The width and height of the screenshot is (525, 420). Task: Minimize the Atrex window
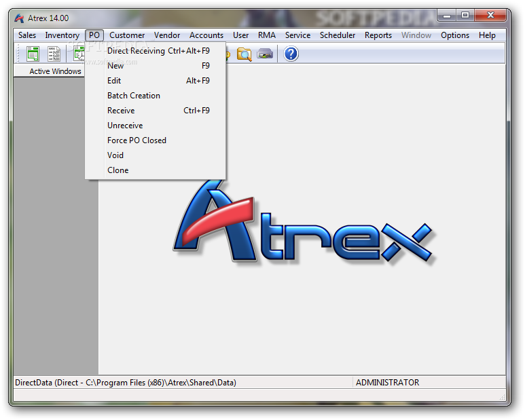448,15
